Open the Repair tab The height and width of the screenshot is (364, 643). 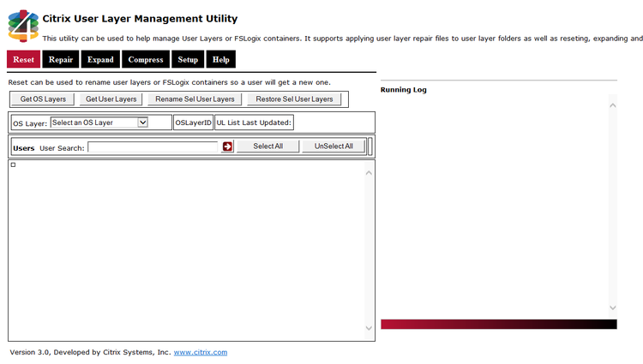[61, 59]
